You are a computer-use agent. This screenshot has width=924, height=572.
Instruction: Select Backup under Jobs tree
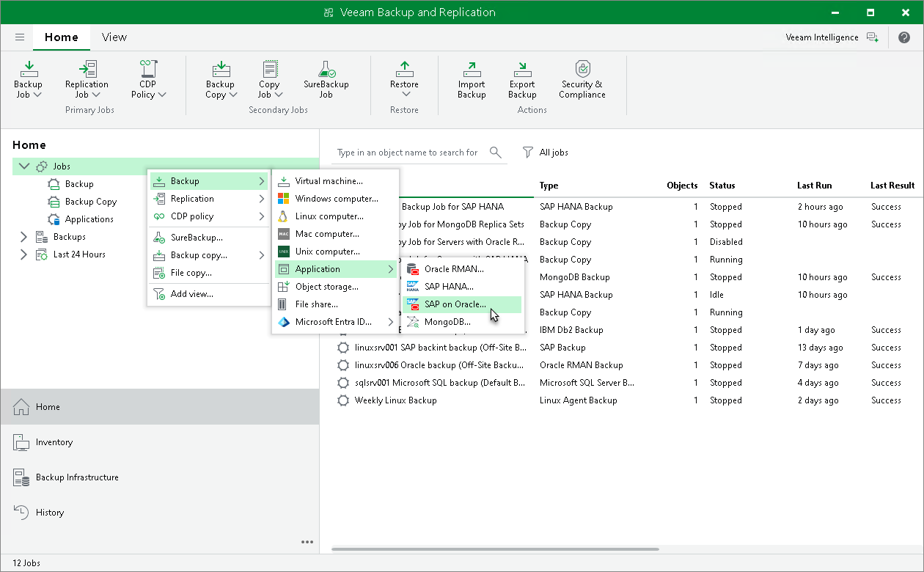coord(70,184)
